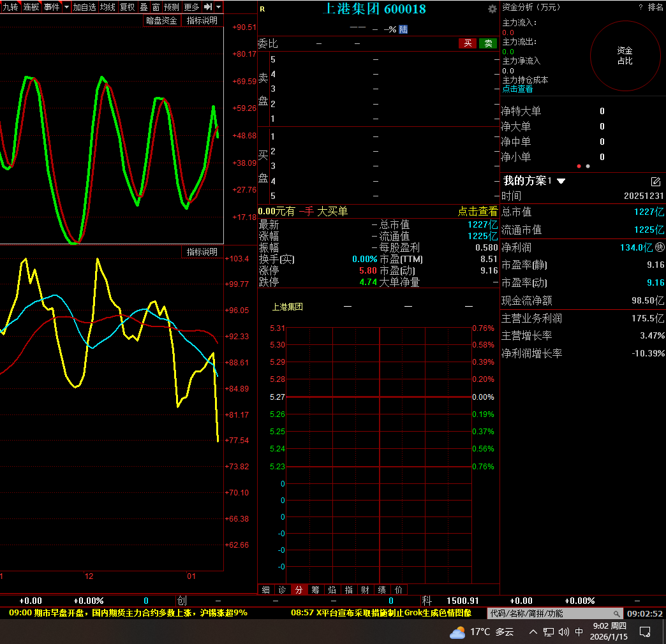Toggle 叠 overlay mode
This screenshot has height=644, width=666.
pyautogui.click(x=144, y=7)
